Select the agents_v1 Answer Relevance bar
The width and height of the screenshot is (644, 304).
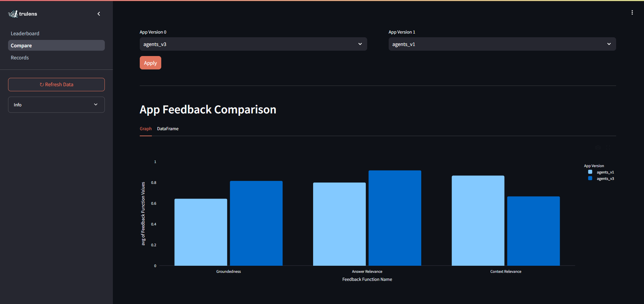(x=339, y=224)
